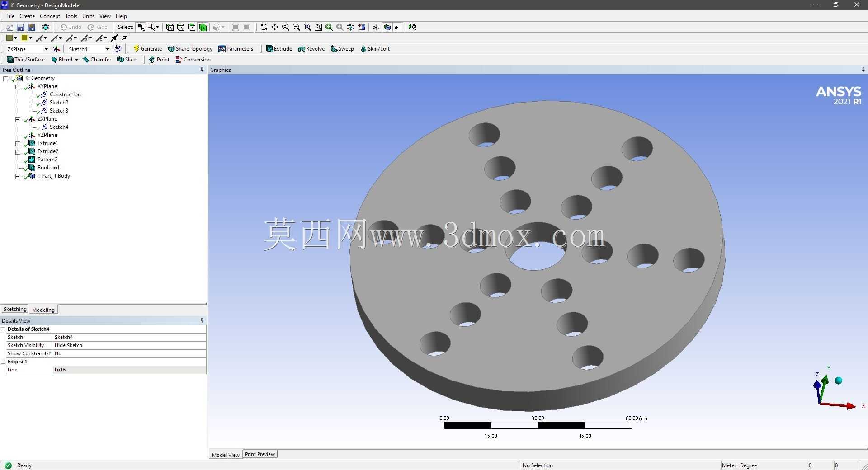The image size is (868, 470).
Task: Expand the Extrude2 tree node
Action: (x=18, y=152)
